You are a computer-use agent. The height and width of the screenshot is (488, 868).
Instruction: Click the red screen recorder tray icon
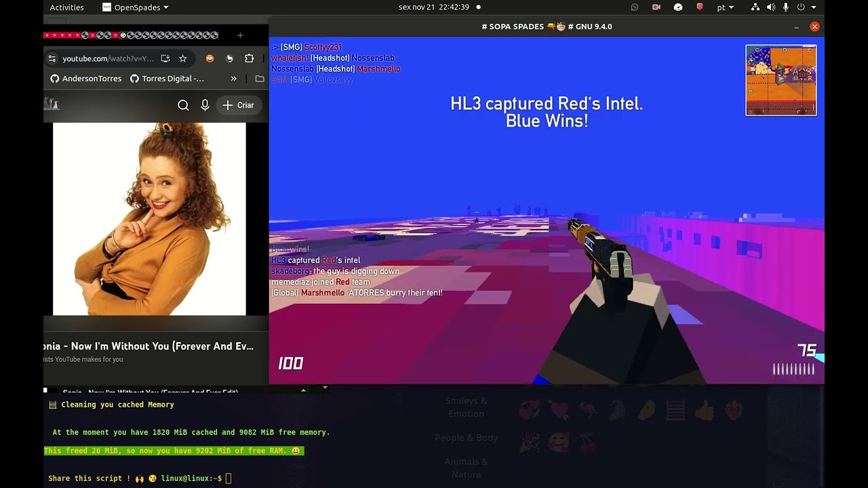(656, 7)
